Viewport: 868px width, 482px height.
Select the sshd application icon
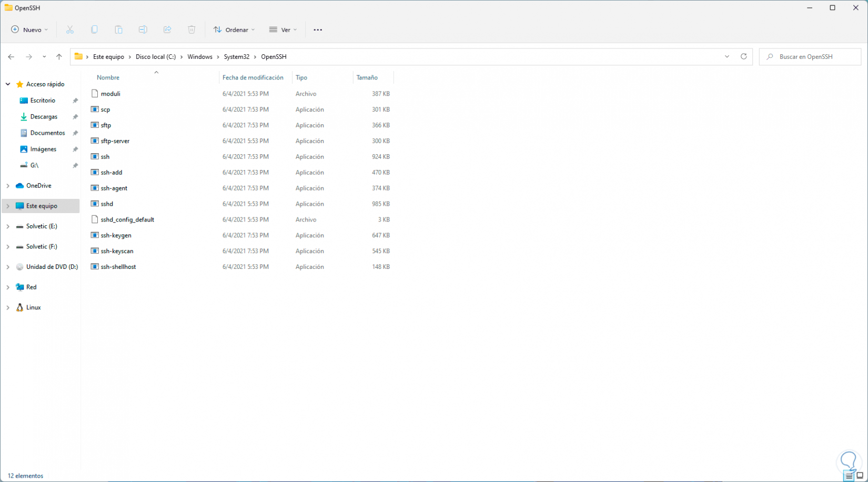click(x=95, y=204)
